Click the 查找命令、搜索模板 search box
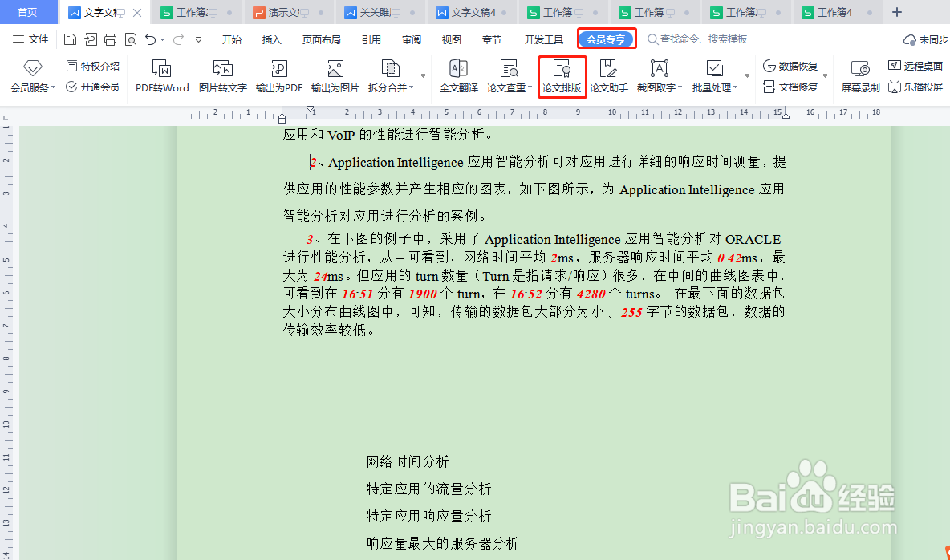The image size is (950, 560). pyautogui.click(x=697, y=39)
